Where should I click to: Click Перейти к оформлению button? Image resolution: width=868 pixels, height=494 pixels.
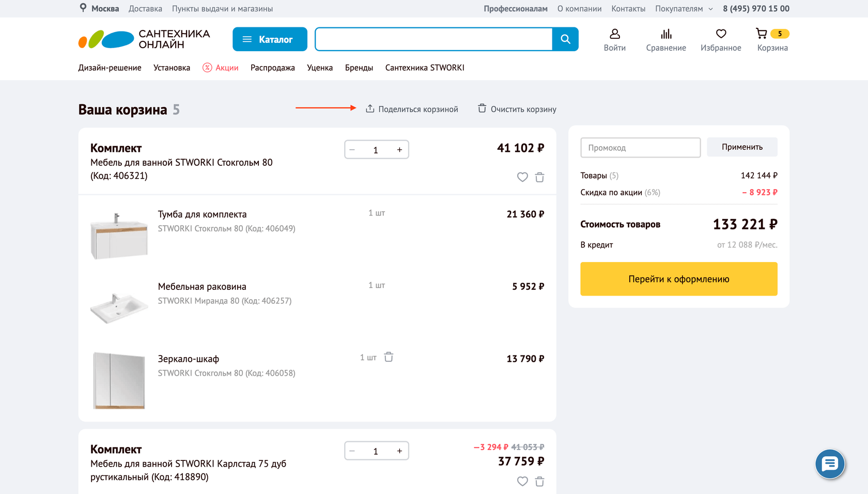(678, 279)
